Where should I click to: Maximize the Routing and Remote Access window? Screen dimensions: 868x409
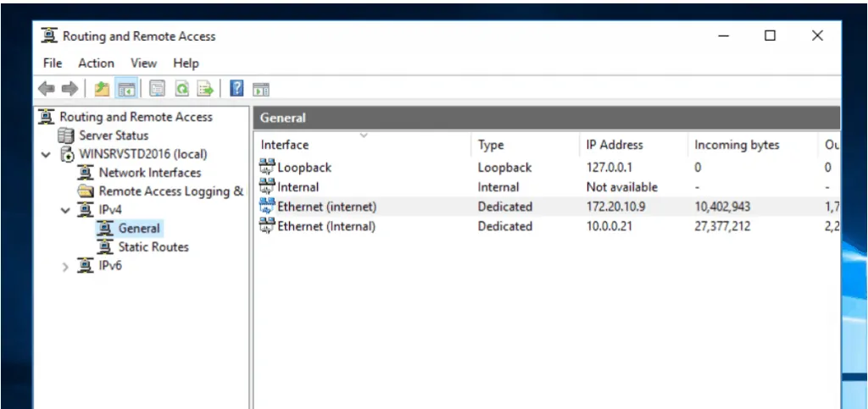[770, 36]
